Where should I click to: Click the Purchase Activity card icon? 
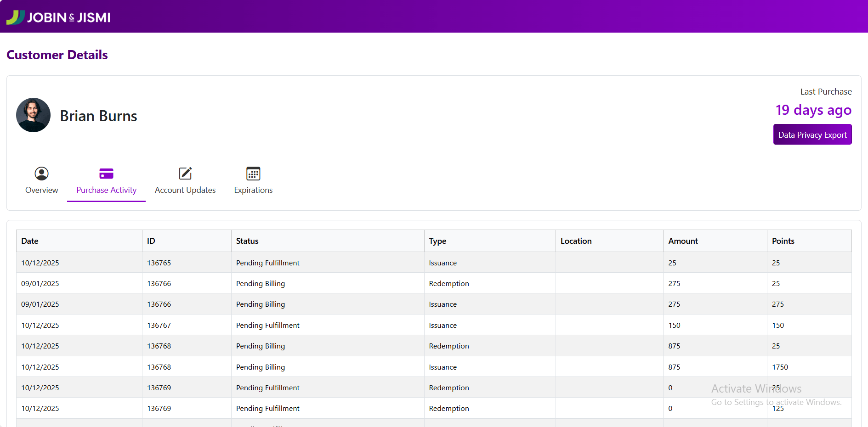coord(106,174)
